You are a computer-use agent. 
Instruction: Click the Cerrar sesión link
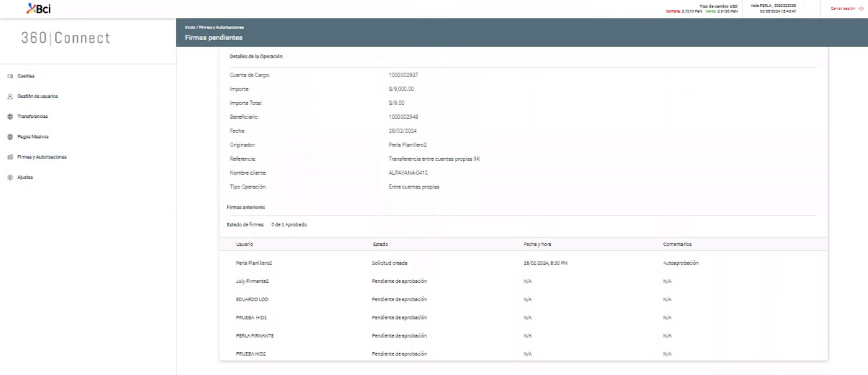(x=843, y=9)
